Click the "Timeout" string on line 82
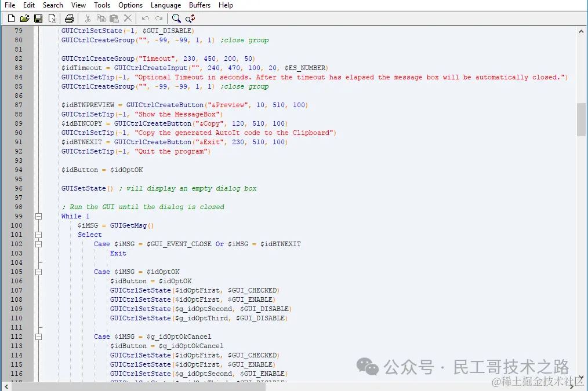The image size is (588, 391). (x=157, y=59)
